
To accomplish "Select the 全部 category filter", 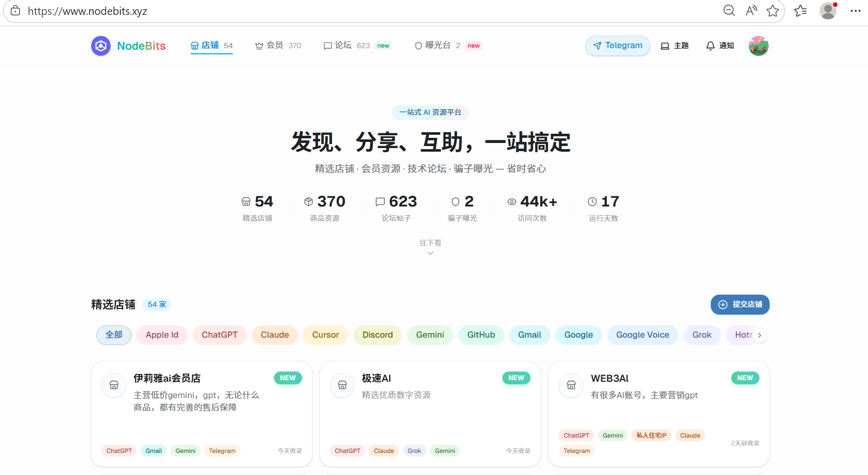I will 114,335.
